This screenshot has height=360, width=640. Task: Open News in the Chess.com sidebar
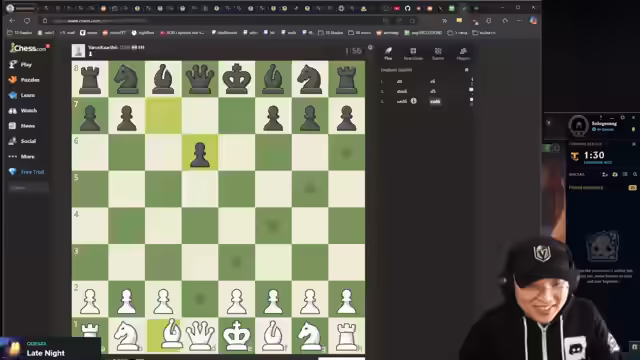point(22,126)
